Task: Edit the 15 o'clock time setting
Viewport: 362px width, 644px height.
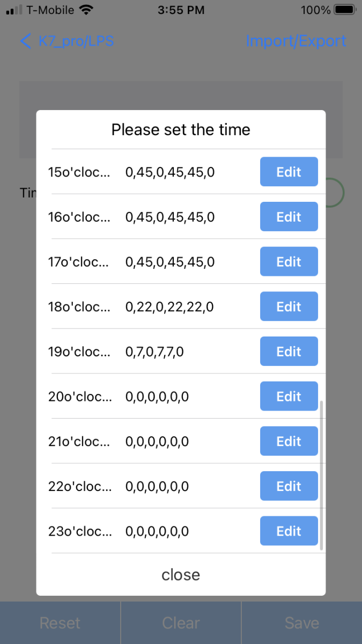Action: click(289, 172)
